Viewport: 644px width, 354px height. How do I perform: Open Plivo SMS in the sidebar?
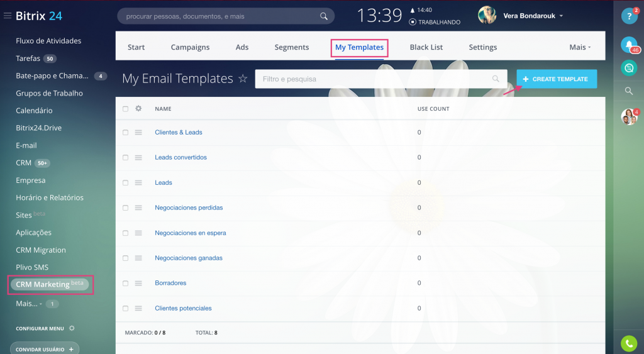32,267
